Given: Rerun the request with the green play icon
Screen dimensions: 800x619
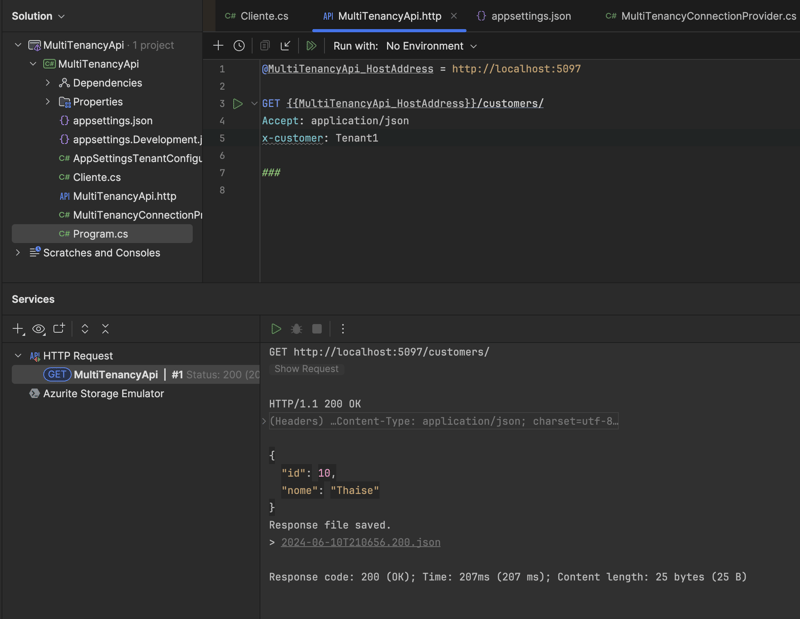Looking at the screenshot, I should (x=275, y=327).
